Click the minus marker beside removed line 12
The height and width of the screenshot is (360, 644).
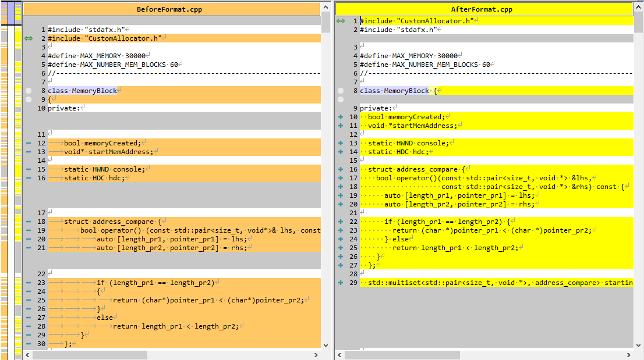(x=28, y=142)
